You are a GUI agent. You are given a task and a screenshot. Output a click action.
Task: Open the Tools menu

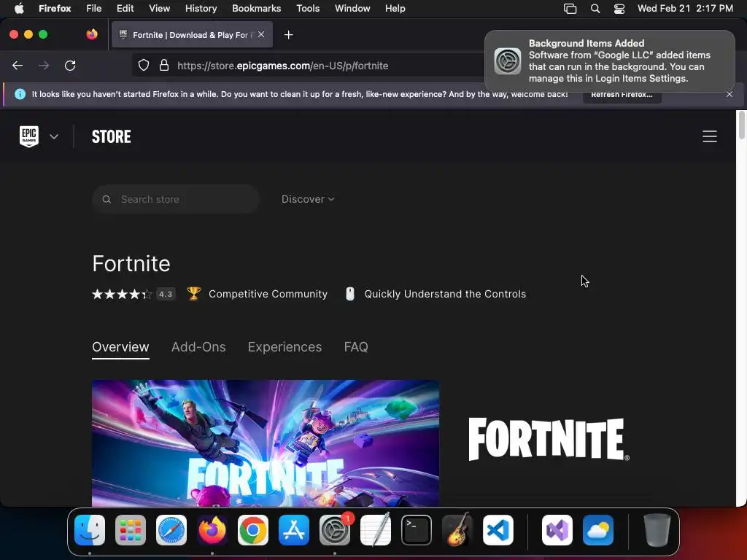(x=308, y=8)
